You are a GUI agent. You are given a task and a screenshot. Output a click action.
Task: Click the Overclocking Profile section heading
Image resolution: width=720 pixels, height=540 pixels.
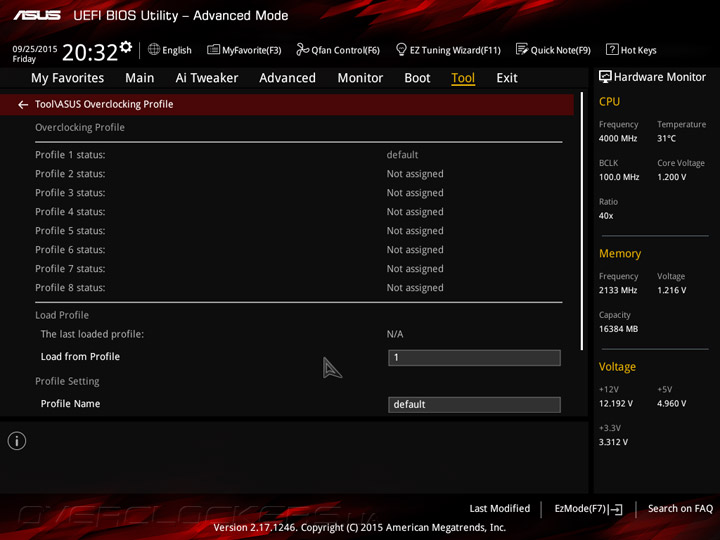[x=80, y=127]
